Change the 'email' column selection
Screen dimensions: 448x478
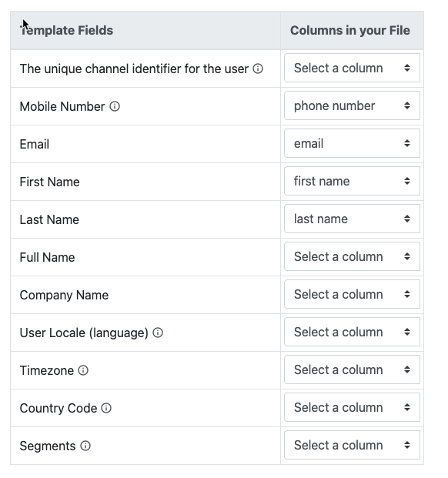(352, 143)
